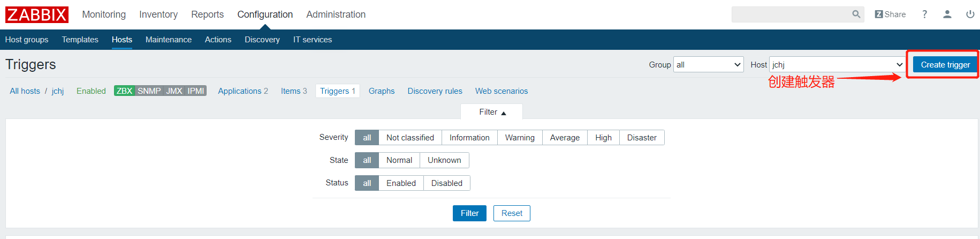Choose the Disabled status option
This screenshot has height=239, width=980.
pos(447,183)
